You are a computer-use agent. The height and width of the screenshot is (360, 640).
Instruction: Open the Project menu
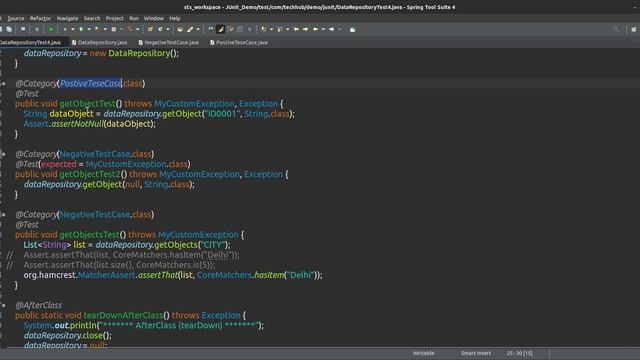(114, 18)
